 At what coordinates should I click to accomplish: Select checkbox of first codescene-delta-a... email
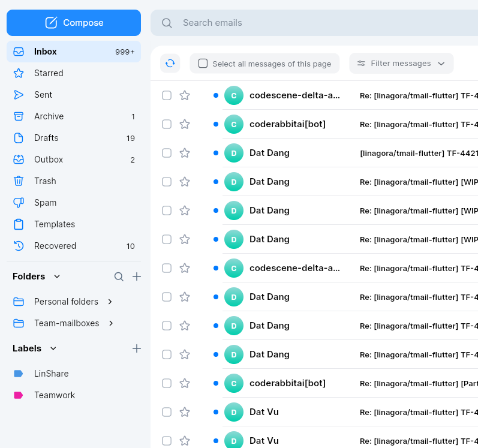(x=167, y=95)
